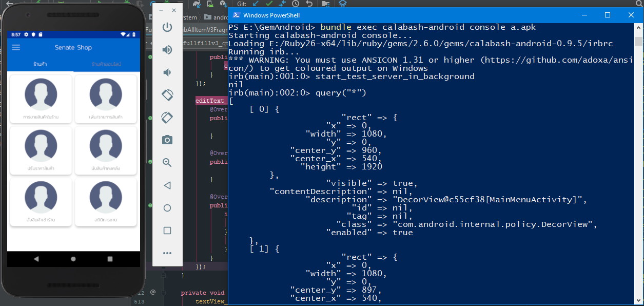The image size is (644, 306).
Task: Commit changes using the green checkmark icon
Action: tap(269, 4)
